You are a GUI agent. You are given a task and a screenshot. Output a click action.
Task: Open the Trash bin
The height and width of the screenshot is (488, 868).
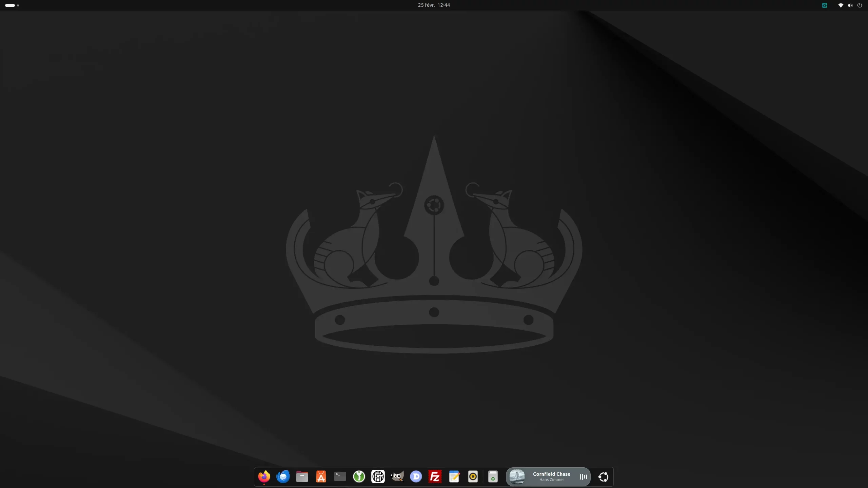(x=493, y=477)
